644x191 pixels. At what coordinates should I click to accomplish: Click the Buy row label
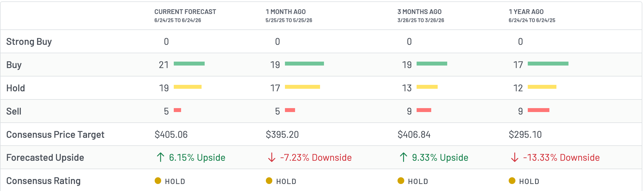point(14,65)
